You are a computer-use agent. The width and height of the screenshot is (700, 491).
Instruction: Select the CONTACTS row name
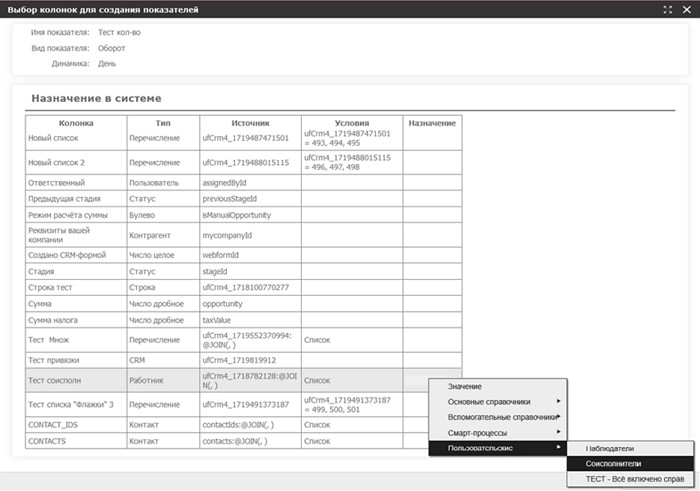click(x=47, y=441)
